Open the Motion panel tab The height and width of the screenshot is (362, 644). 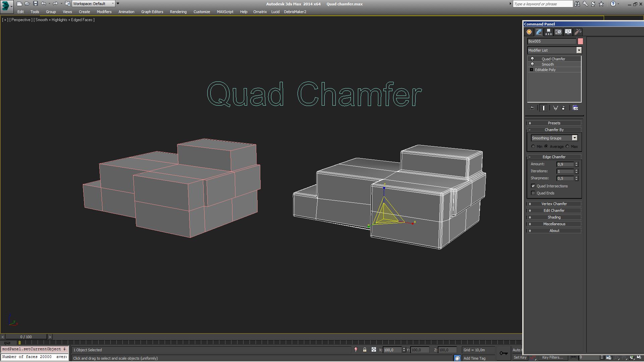tap(558, 32)
